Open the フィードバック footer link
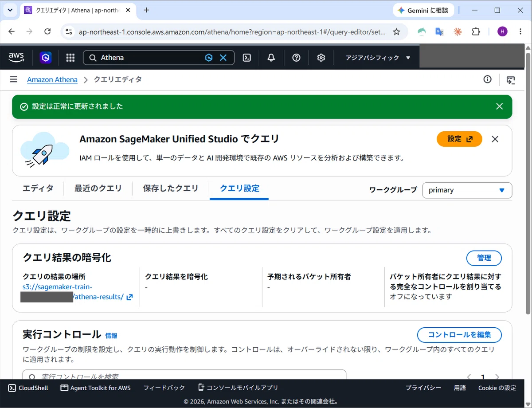 pos(164,388)
